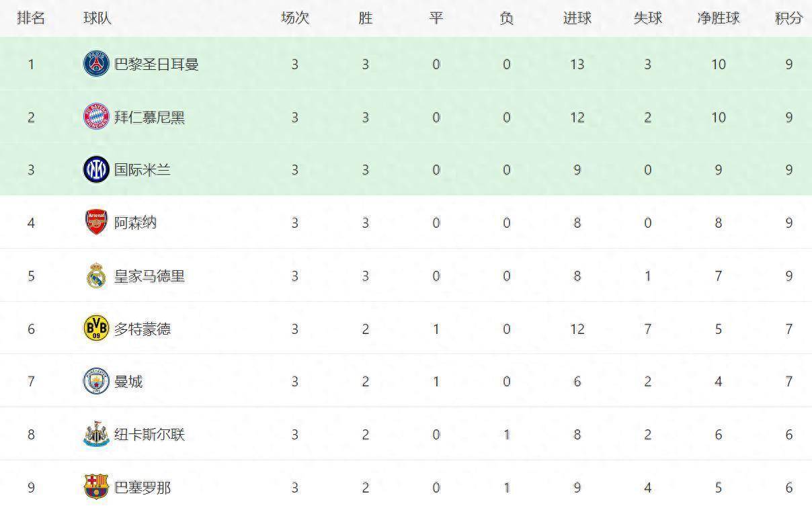Click the Bayern Munich club logo
This screenshot has height=508, width=812.
(96, 117)
